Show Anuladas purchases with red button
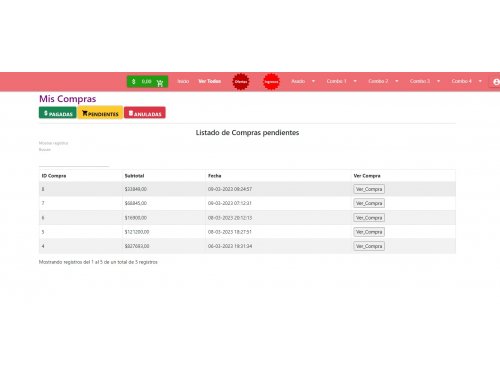 click(145, 113)
